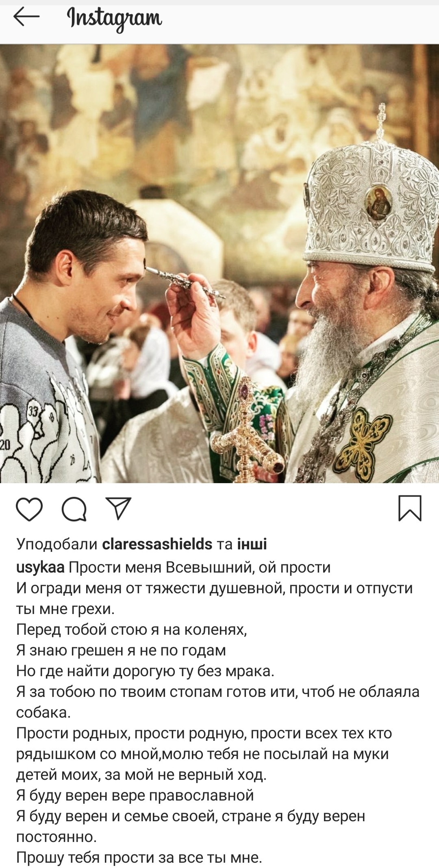This screenshot has width=439, height=868.
Task: Click the caption line 'Я знаю грешен я не по годам'
Action: 121,650
